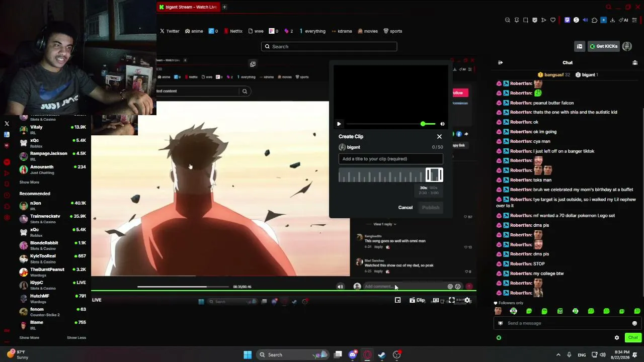Open RampageJackson channel in the sidebar
Image resolution: width=644 pixels, height=362 pixels.
(53, 156)
